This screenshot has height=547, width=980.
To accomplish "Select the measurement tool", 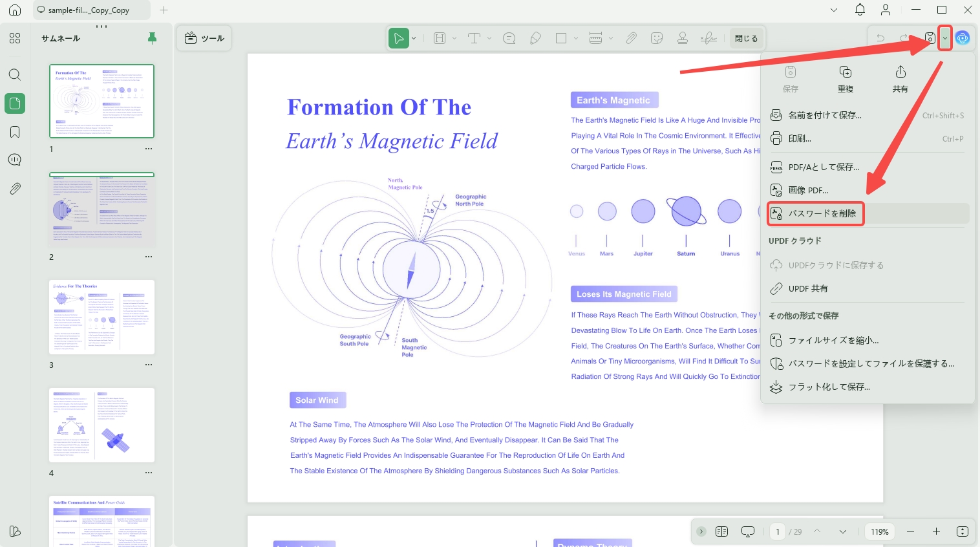I will (596, 38).
